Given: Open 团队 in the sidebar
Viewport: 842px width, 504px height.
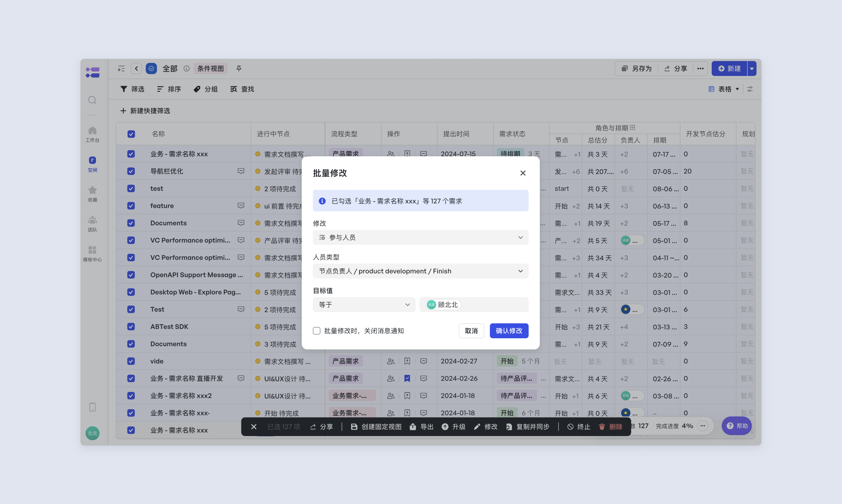Looking at the screenshot, I should [92, 224].
